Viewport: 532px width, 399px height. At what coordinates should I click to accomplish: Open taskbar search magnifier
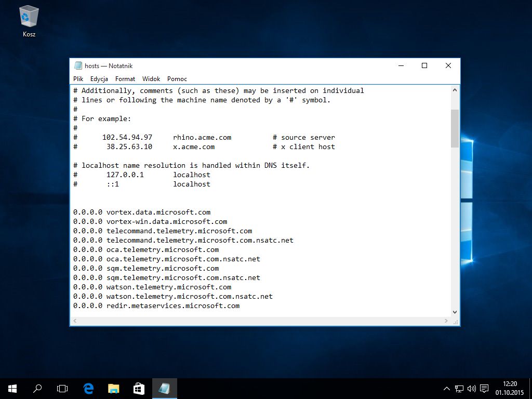37,389
